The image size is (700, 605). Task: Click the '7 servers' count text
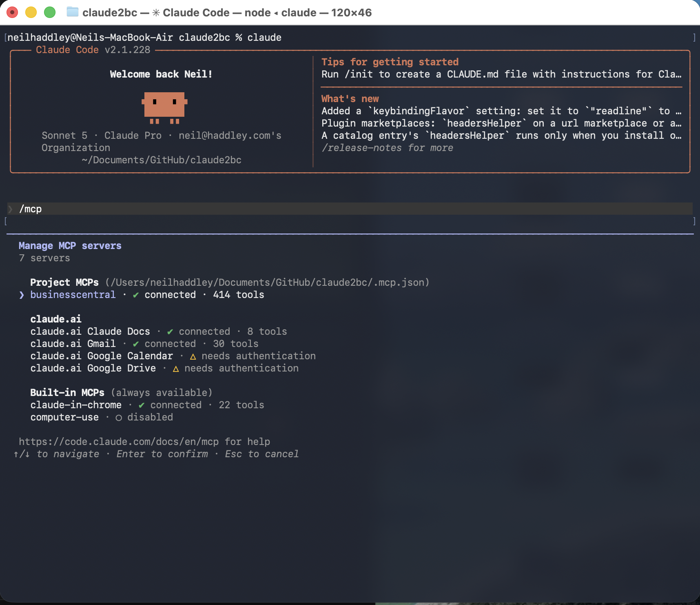pos(44,258)
